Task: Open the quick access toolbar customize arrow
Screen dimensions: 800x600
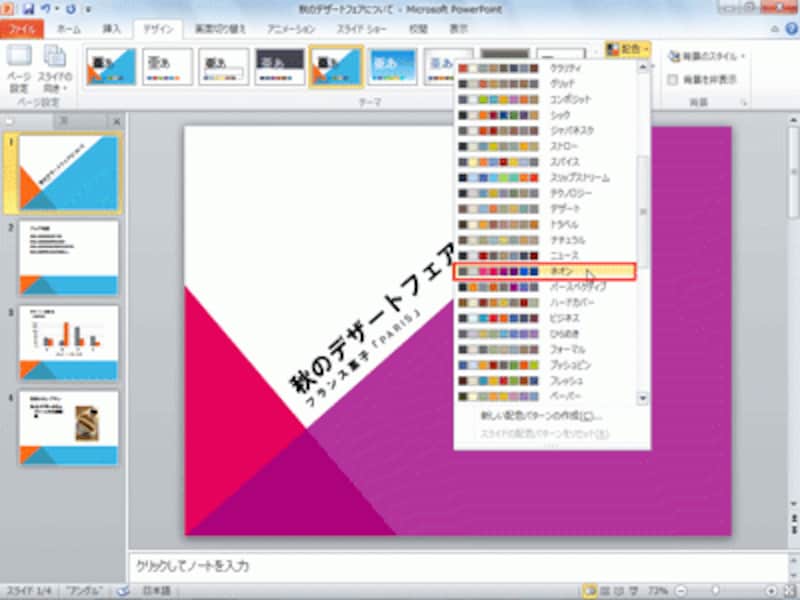Action: [x=88, y=9]
